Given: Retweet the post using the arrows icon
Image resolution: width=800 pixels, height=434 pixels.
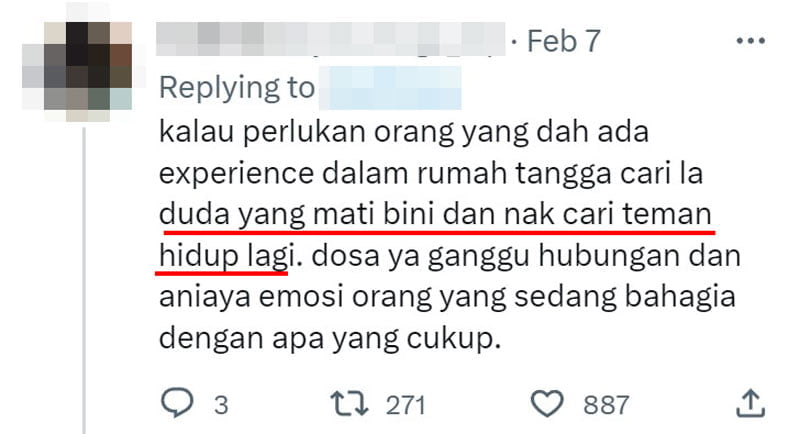Looking at the screenshot, I should [349, 403].
